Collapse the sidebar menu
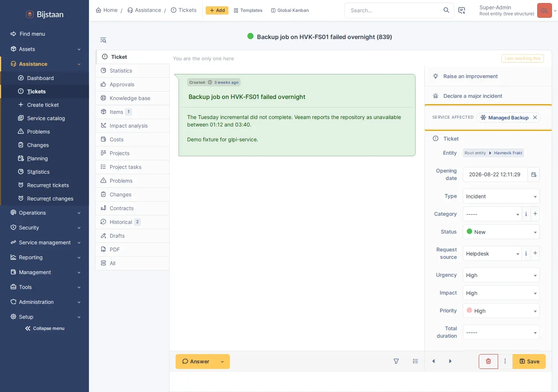 click(x=45, y=328)
